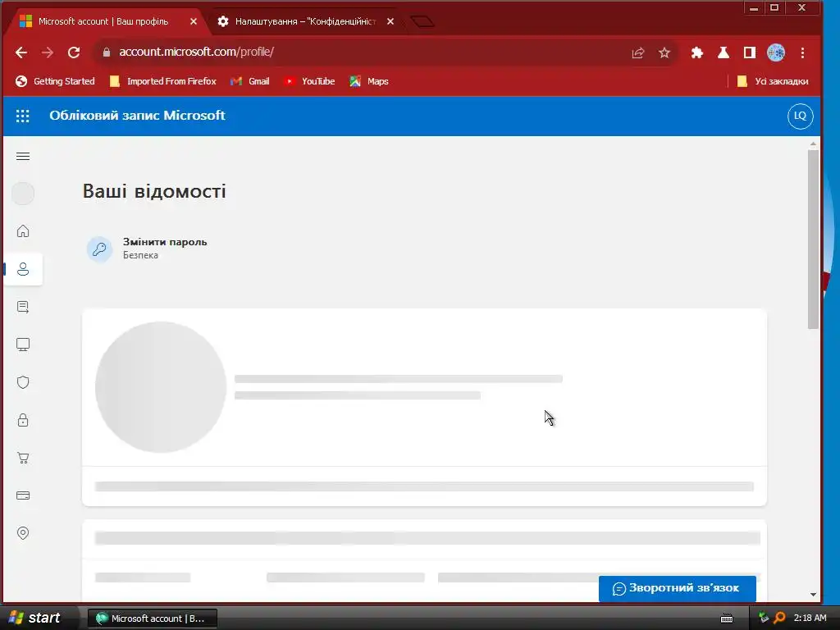Open the subscriptions and services sidebar icon
The width and height of the screenshot is (840, 630).
click(23, 307)
